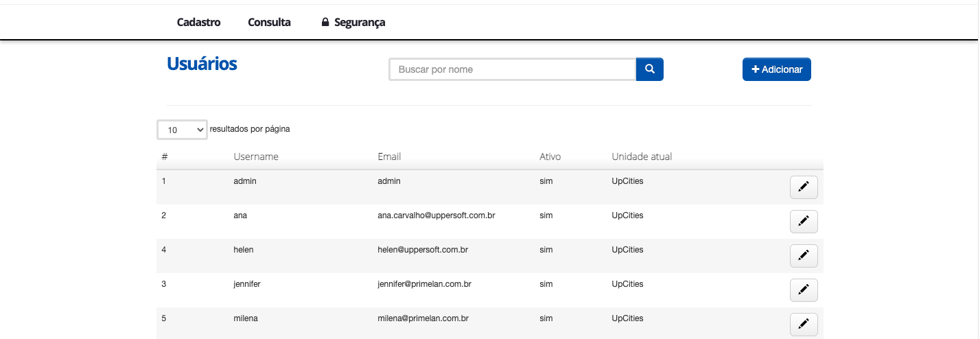Edit the jennifer user with pencil icon
The height and width of the screenshot is (339, 980).
click(x=804, y=290)
